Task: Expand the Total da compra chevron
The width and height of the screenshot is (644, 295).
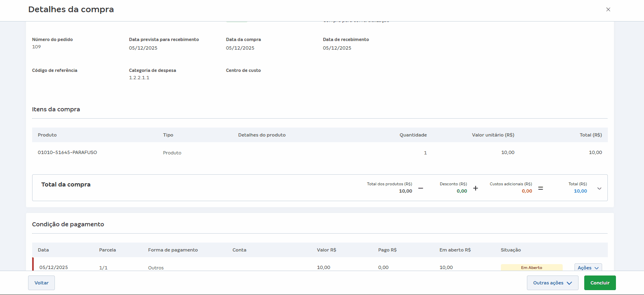Action: [599, 188]
